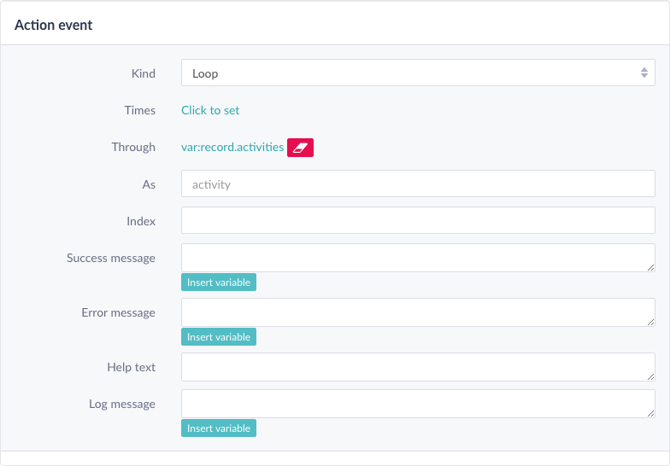Focus the As input field
The height and width of the screenshot is (466, 670).
tap(418, 184)
